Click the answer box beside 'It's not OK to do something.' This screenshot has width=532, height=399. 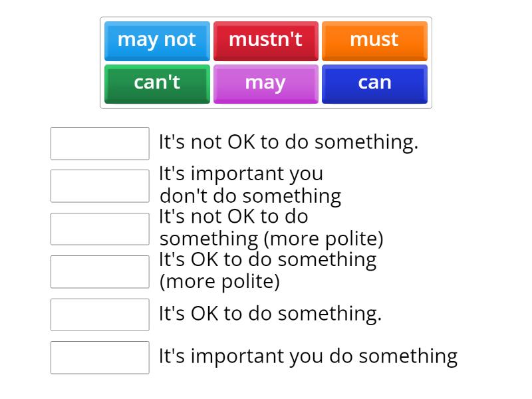[100, 144]
